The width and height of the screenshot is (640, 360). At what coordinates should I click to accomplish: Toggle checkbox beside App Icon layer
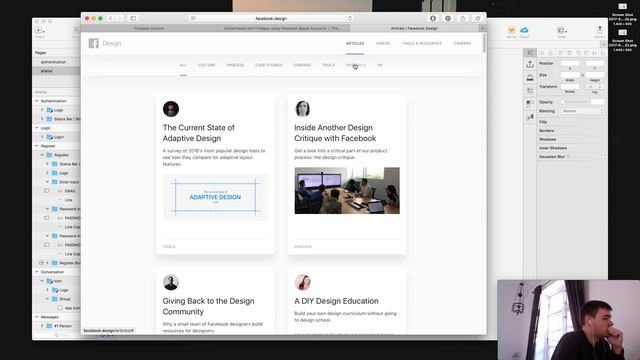60,308
